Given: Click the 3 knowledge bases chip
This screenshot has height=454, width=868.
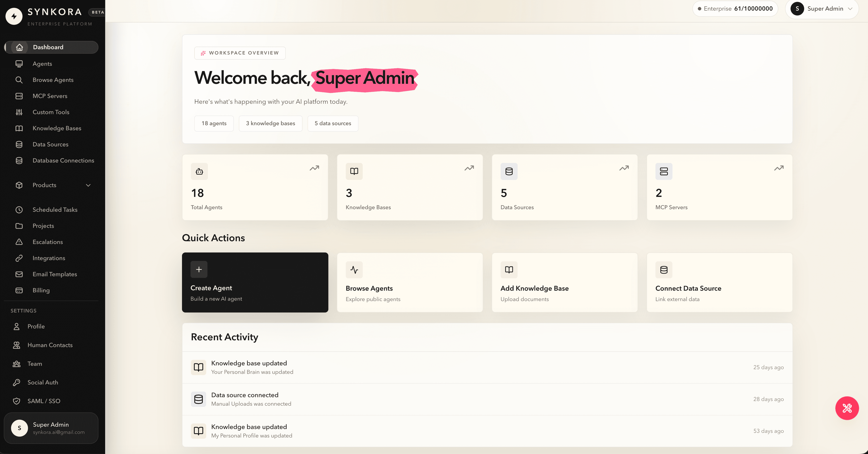Looking at the screenshot, I should 271,123.
